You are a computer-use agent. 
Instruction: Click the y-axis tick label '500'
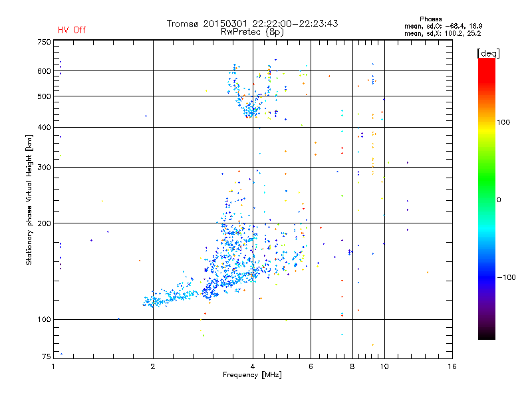coord(44,96)
